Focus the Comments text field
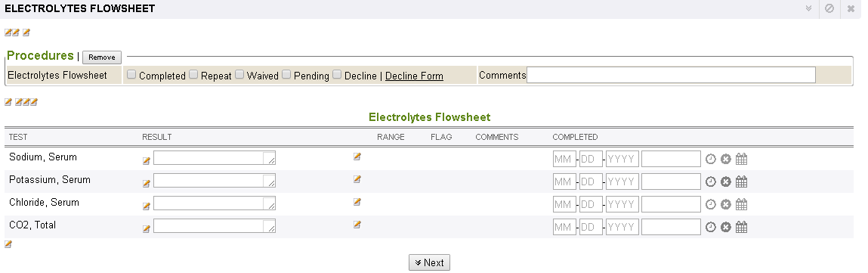 click(x=671, y=75)
